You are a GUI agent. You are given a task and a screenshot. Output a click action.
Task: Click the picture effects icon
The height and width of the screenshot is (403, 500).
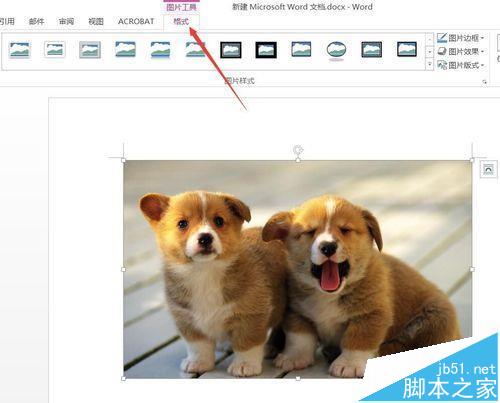[x=442, y=51]
